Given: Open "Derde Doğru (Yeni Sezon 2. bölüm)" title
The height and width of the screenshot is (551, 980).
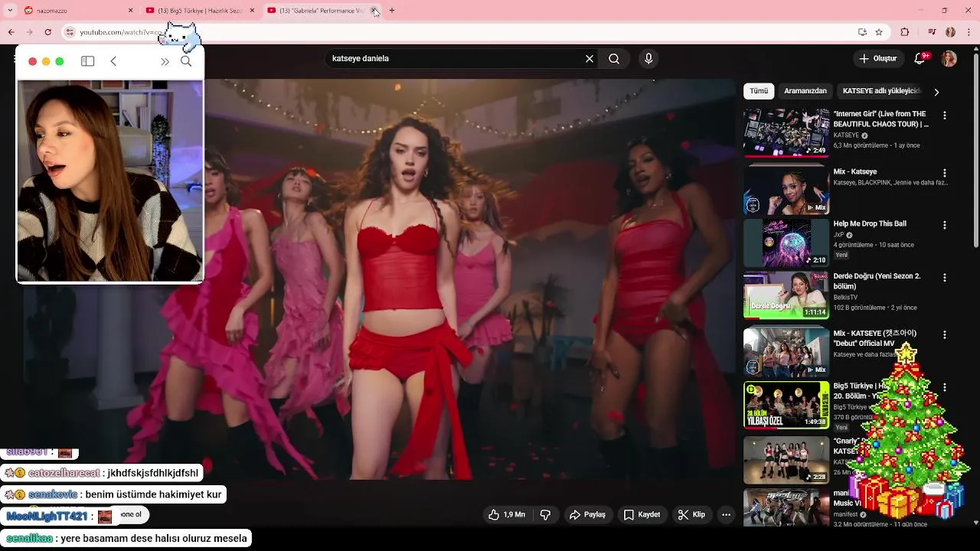Looking at the screenshot, I should (877, 281).
